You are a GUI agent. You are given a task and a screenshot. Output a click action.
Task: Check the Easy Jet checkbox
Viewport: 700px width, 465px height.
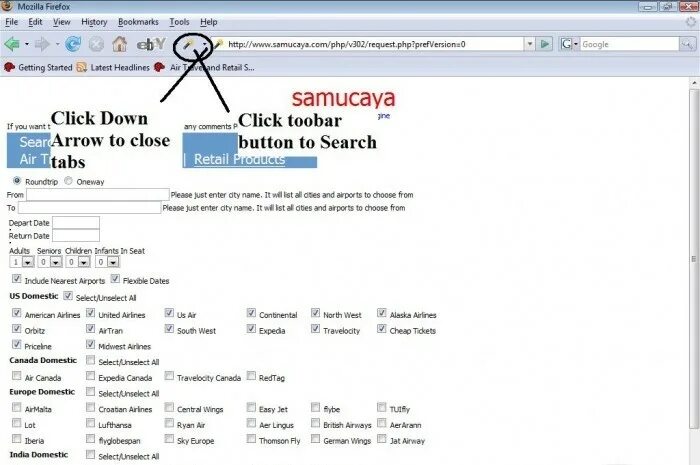[251, 407]
